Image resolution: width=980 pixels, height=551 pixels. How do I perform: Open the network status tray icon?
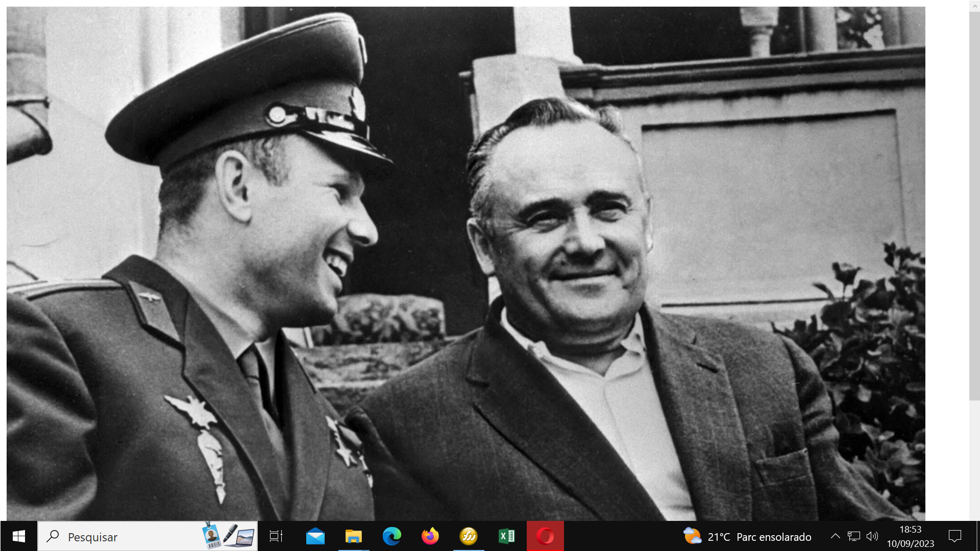pyautogui.click(x=853, y=536)
